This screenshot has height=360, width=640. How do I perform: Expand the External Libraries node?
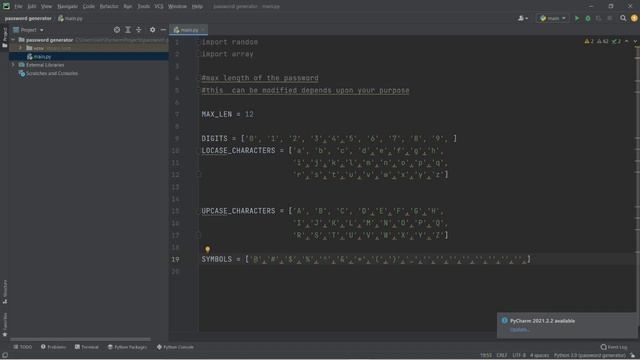tap(13, 65)
